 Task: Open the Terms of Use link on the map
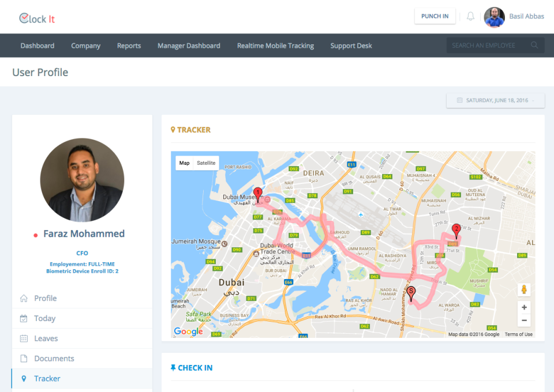[518, 334]
